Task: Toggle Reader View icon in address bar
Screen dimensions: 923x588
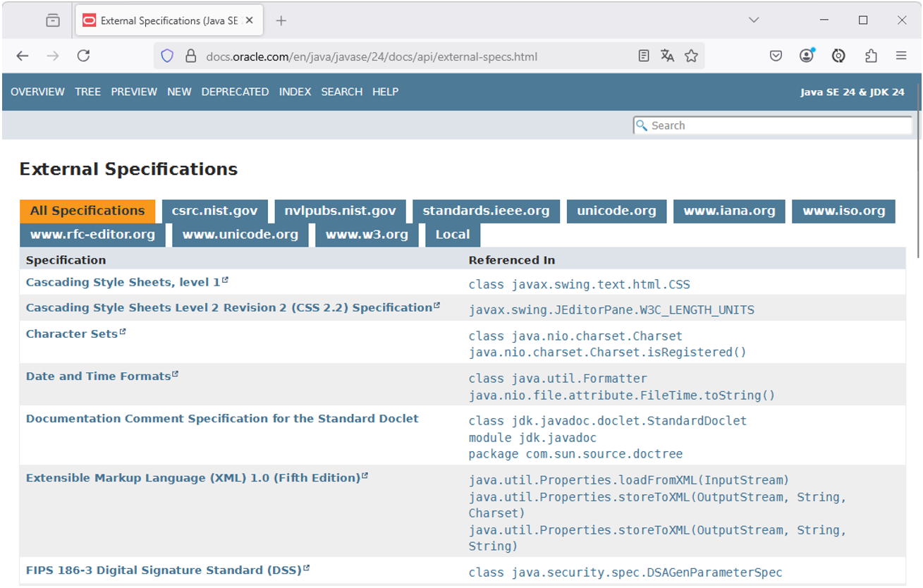Action: [644, 56]
